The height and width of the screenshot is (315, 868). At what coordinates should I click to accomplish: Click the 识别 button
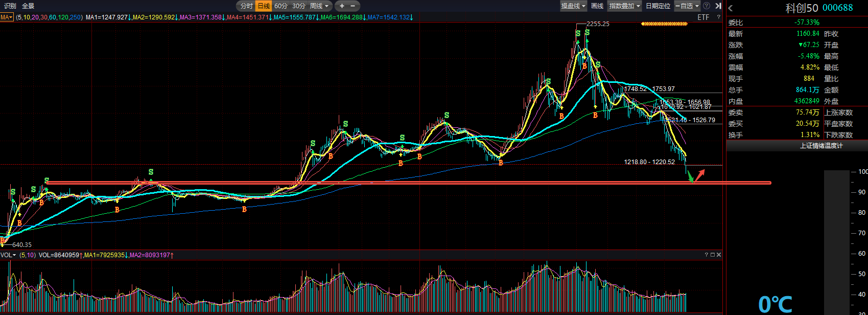(x=10, y=6)
